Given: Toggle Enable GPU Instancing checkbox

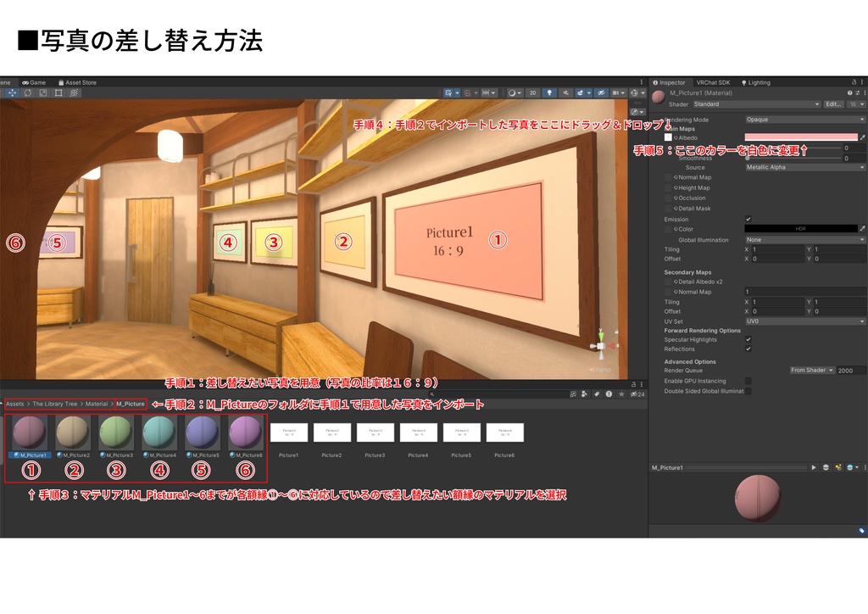Looking at the screenshot, I should [x=748, y=381].
